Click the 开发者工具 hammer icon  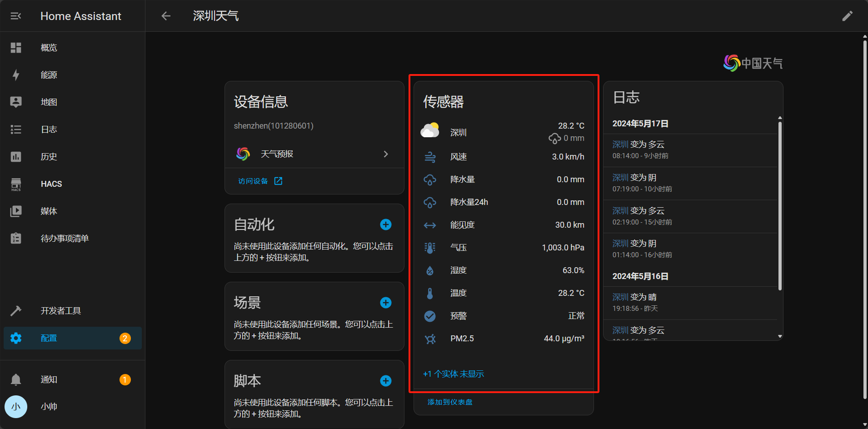[x=16, y=311]
